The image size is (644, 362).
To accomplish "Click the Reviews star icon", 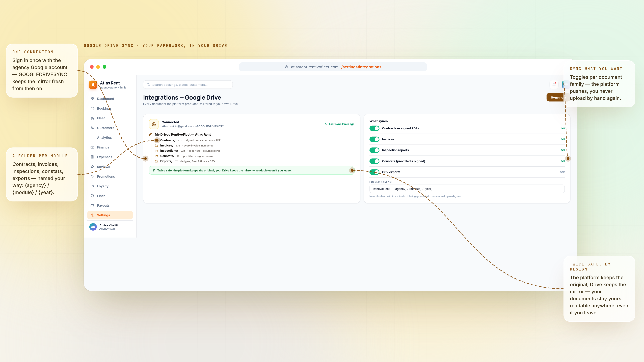I will coord(92,167).
